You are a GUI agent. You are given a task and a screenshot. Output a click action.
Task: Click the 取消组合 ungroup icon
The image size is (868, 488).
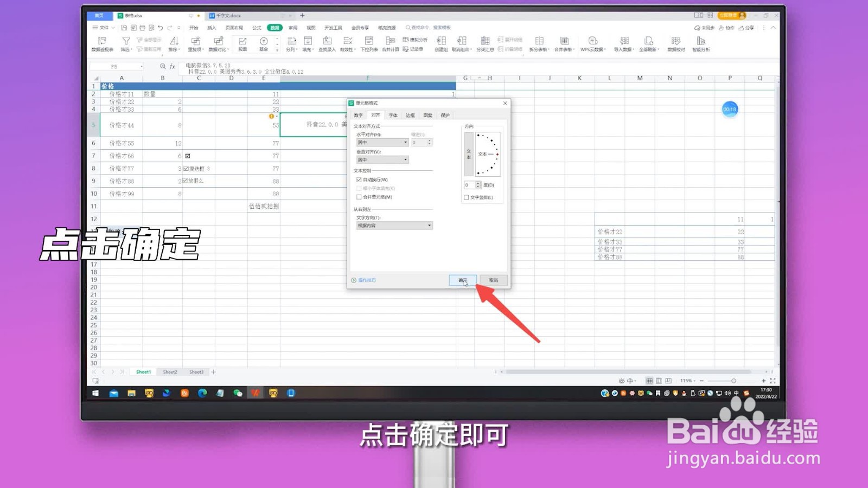[462, 41]
